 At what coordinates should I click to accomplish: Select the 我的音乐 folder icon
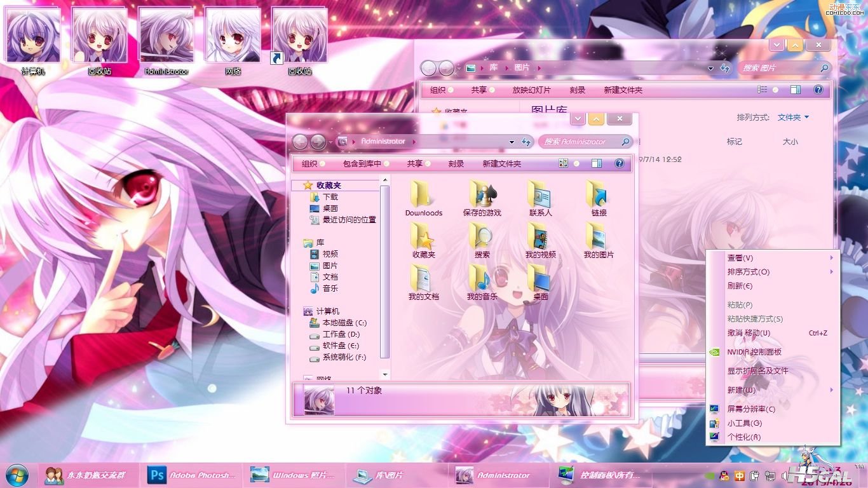(482, 281)
